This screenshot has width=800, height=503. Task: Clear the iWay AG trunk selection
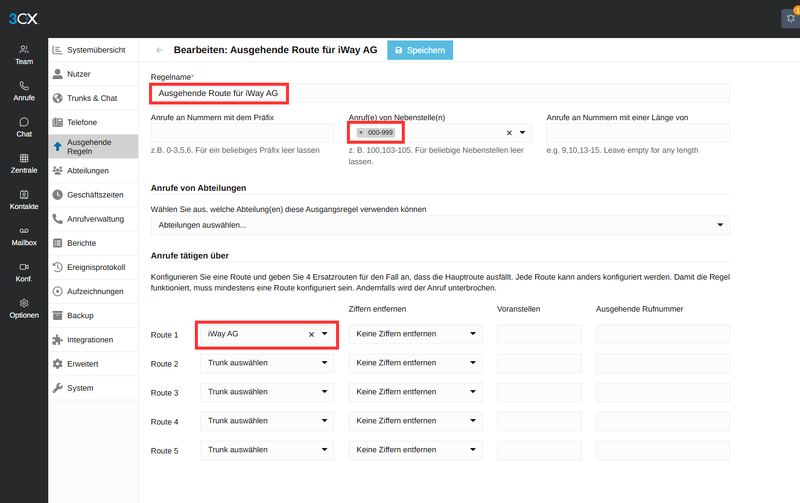tap(311, 335)
